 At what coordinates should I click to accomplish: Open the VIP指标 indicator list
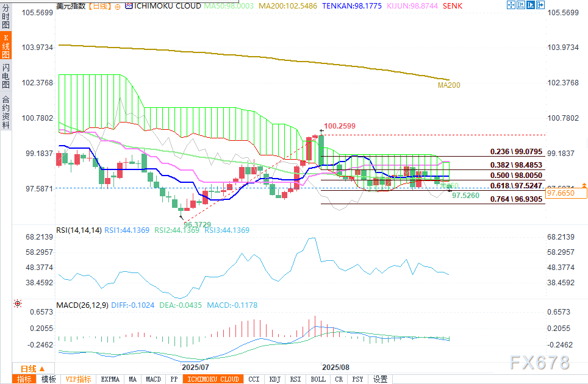(78, 379)
